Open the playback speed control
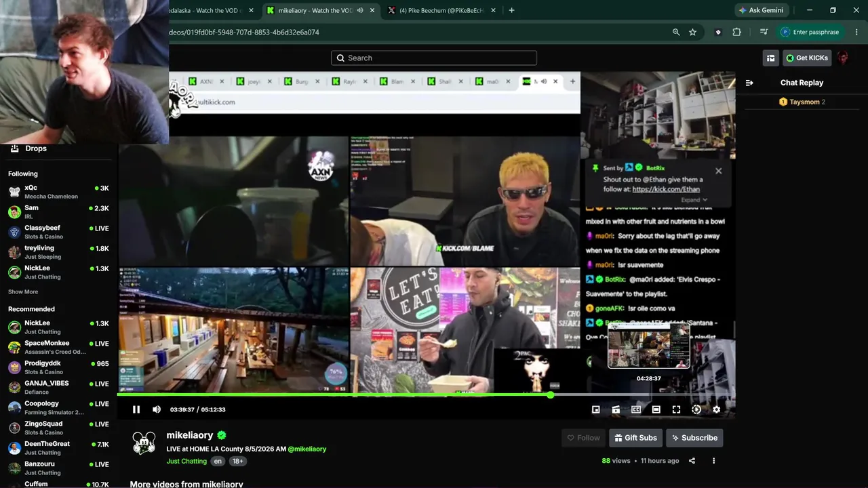Screen dimensions: 868x488 pos(696,409)
